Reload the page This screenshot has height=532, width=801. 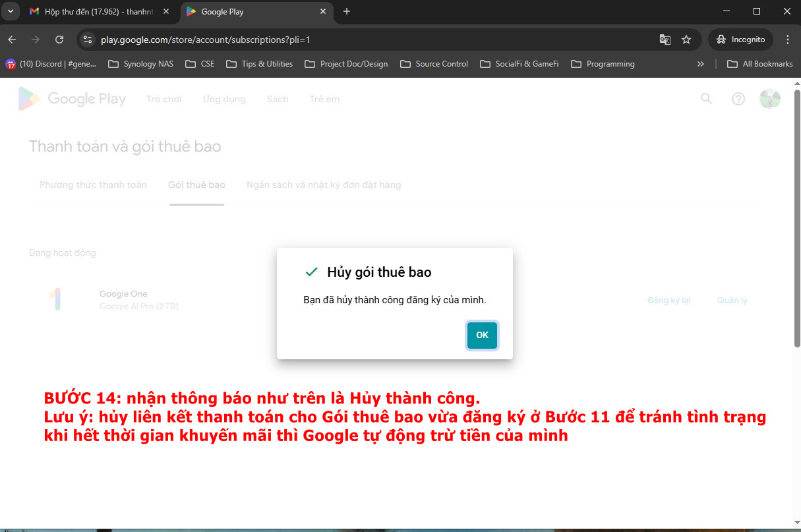(59, 40)
